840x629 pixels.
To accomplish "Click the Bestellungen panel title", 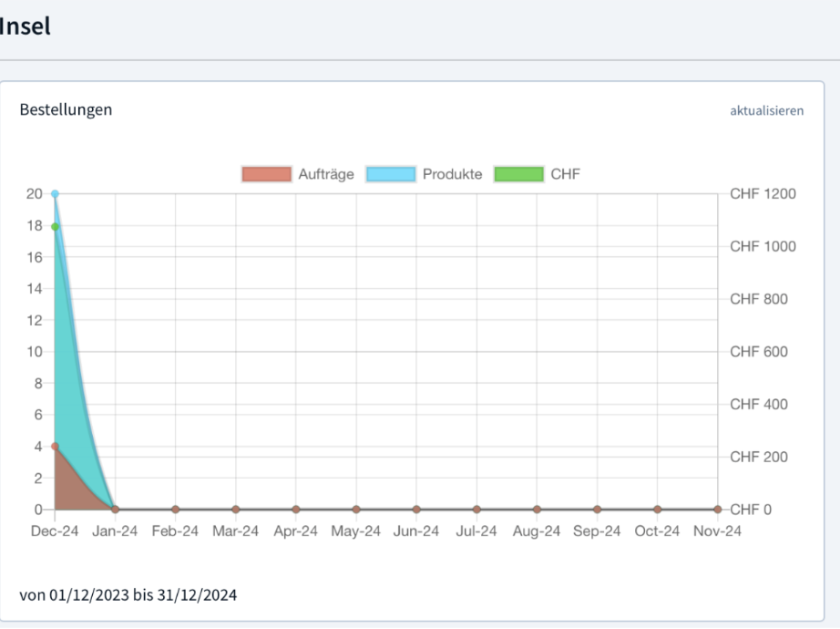I will [66, 109].
